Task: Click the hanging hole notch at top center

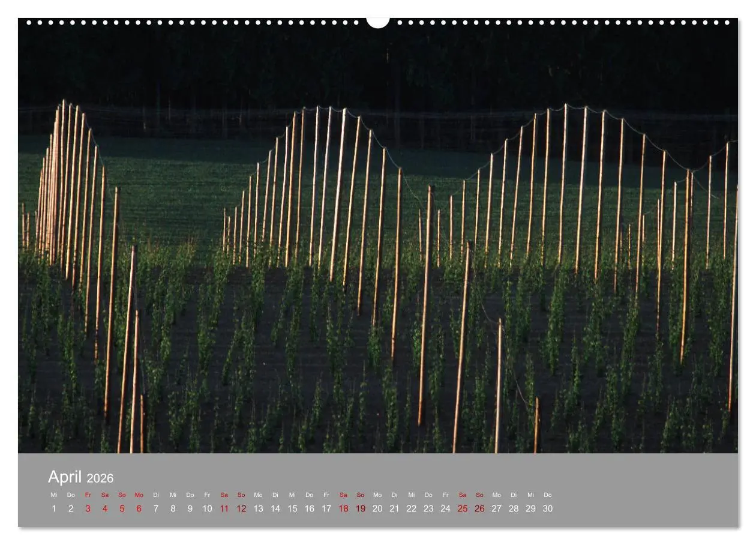Action: [x=378, y=22]
